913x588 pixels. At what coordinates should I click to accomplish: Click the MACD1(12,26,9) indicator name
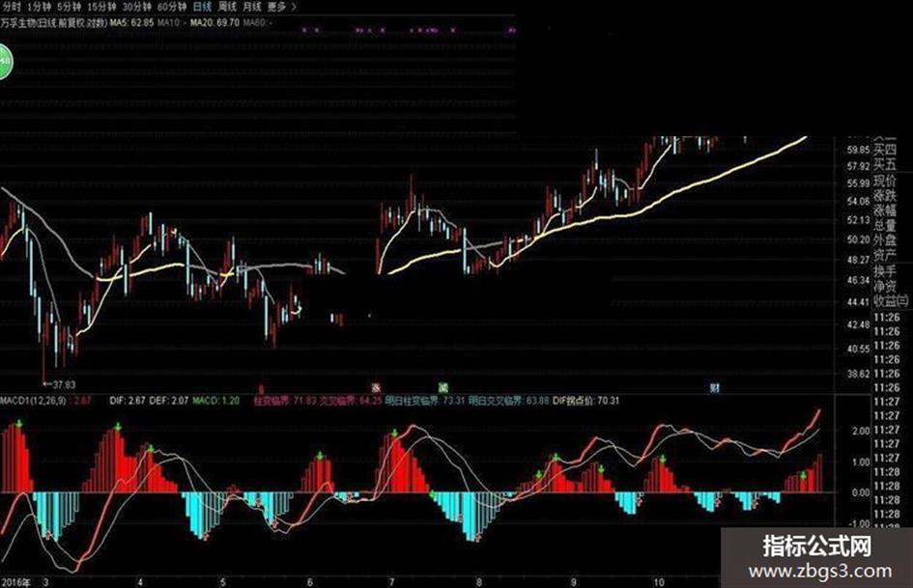tap(33, 401)
